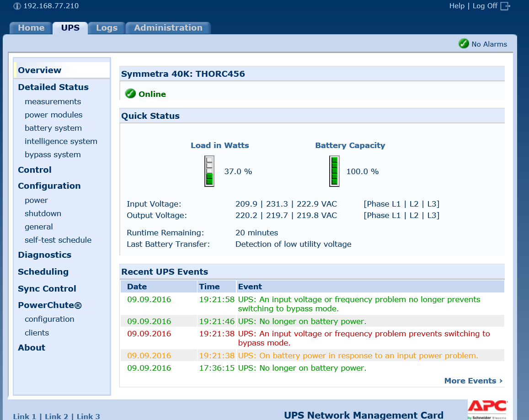The height and width of the screenshot is (420, 529).
Task: Click the green No Alarms checkmark icon
Action: [x=464, y=44]
